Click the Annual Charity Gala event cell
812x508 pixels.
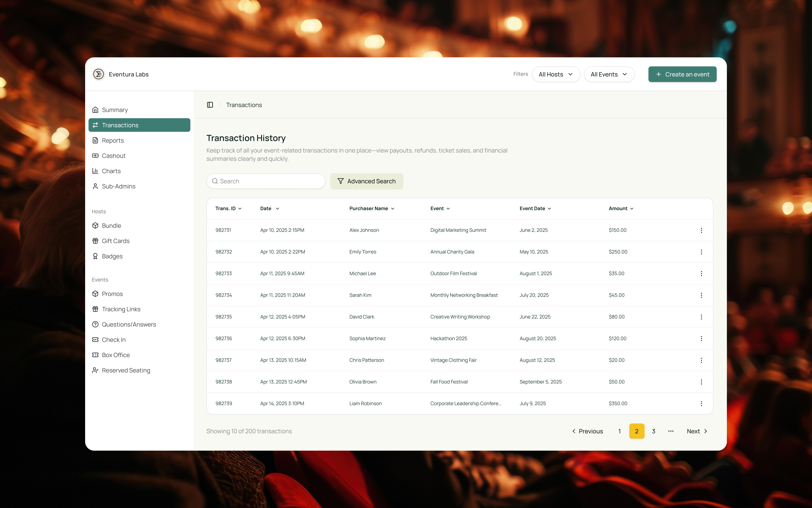coord(452,252)
